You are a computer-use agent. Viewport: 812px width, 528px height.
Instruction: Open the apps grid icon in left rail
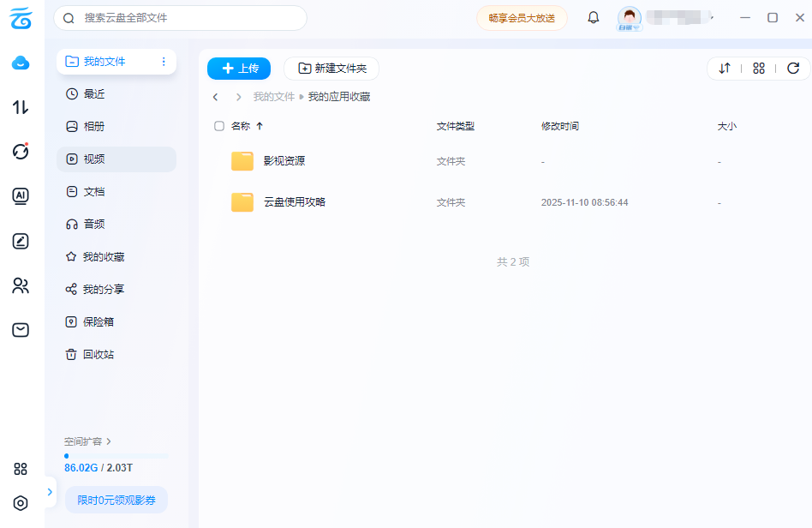coord(21,469)
